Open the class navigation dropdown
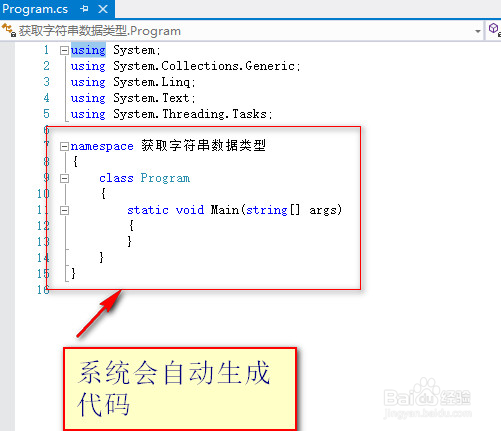Image resolution: width=501 pixels, height=431 pixels. [x=478, y=31]
